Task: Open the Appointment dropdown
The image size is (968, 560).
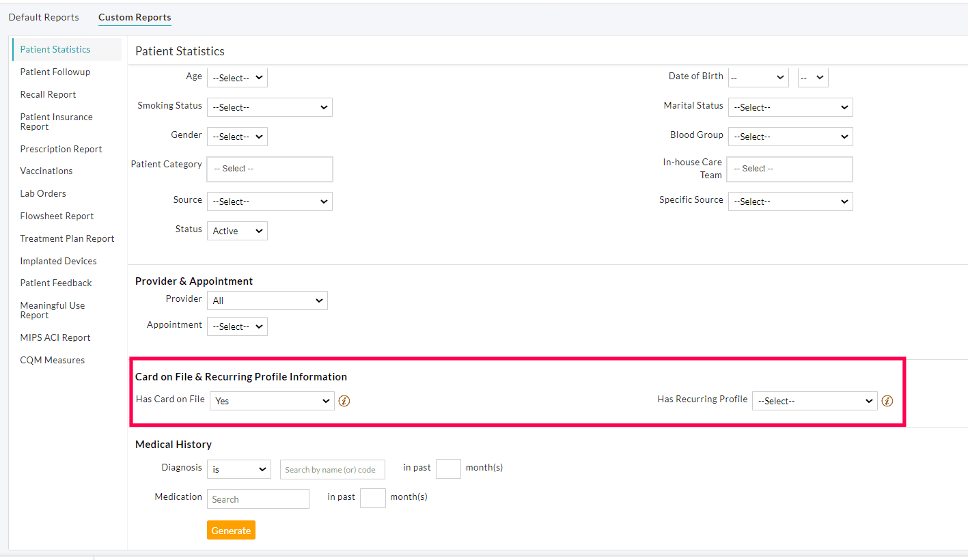Action: (236, 326)
